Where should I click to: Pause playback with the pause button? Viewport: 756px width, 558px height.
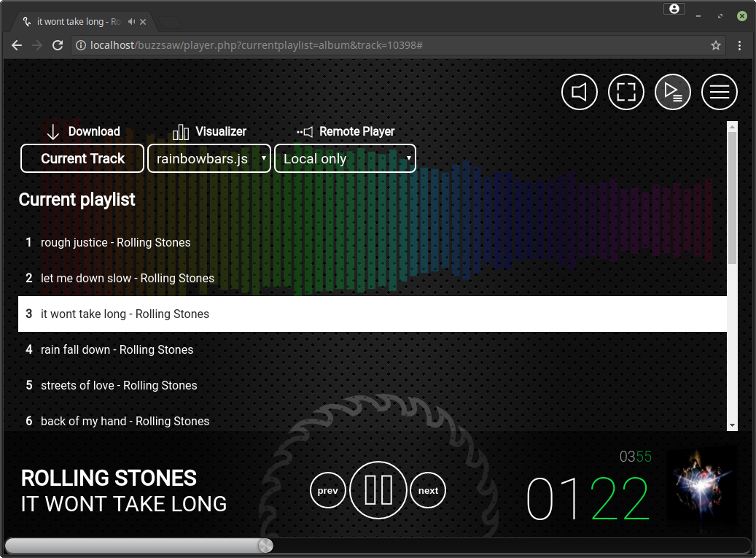tap(378, 490)
